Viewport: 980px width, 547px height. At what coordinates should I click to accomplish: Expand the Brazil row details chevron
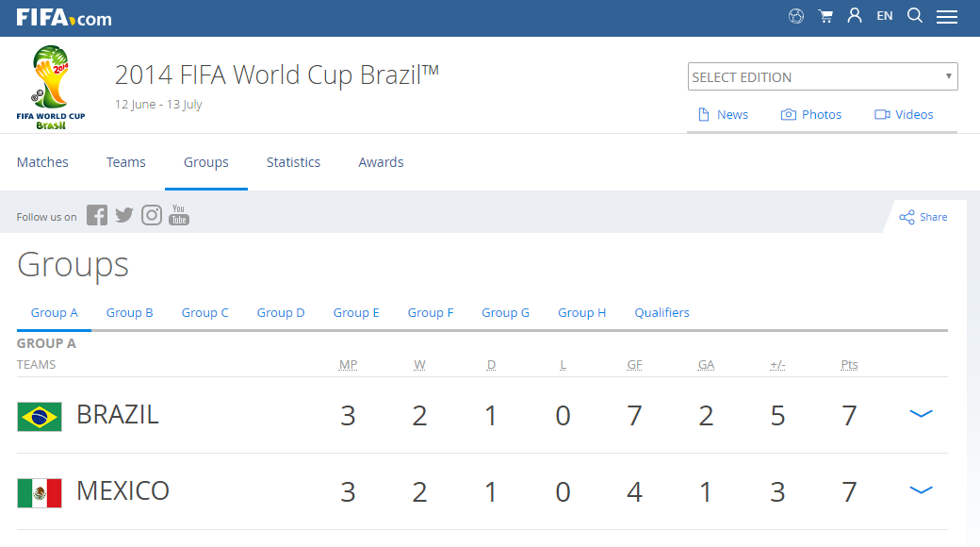point(921,414)
